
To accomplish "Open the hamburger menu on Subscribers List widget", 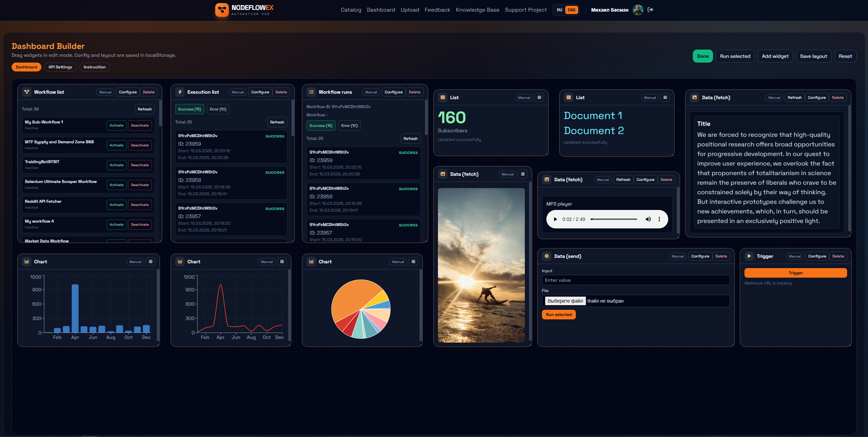I will (539, 97).
